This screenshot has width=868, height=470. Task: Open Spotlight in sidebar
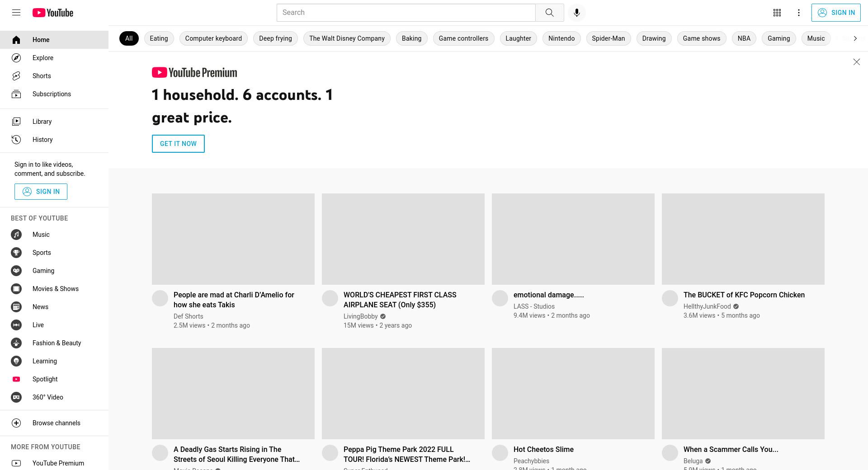pyautogui.click(x=54, y=379)
